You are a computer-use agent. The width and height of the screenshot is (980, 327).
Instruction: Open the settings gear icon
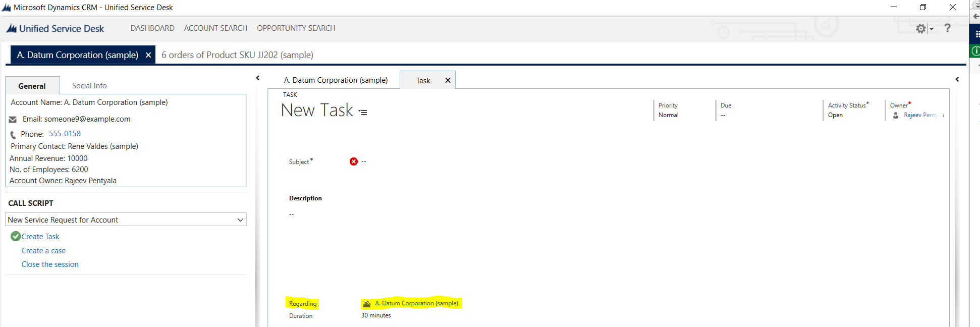[921, 29]
